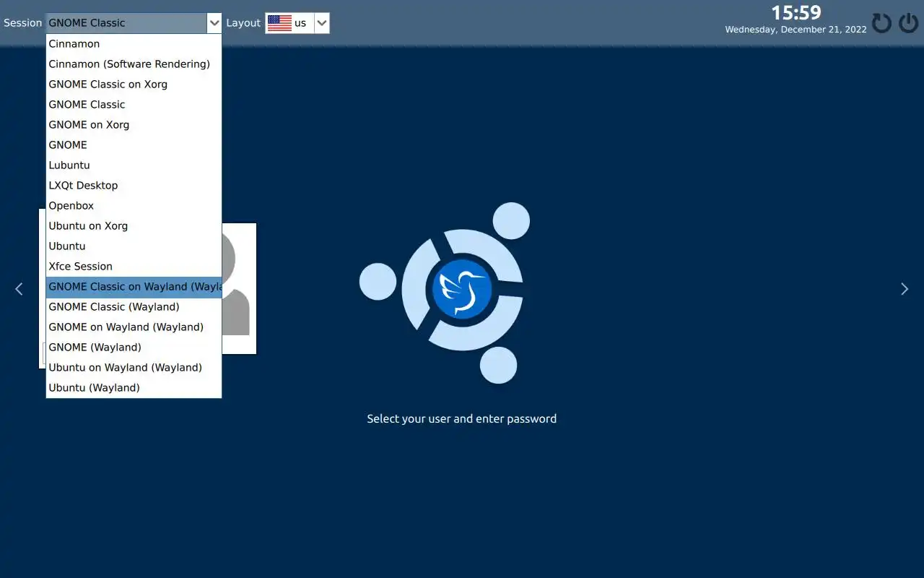
Task: Click the reboot icon
Action: (881, 23)
